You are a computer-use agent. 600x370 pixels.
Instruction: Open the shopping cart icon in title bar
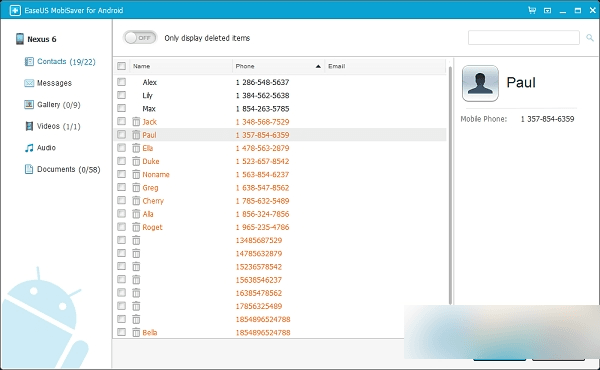[x=532, y=10]
